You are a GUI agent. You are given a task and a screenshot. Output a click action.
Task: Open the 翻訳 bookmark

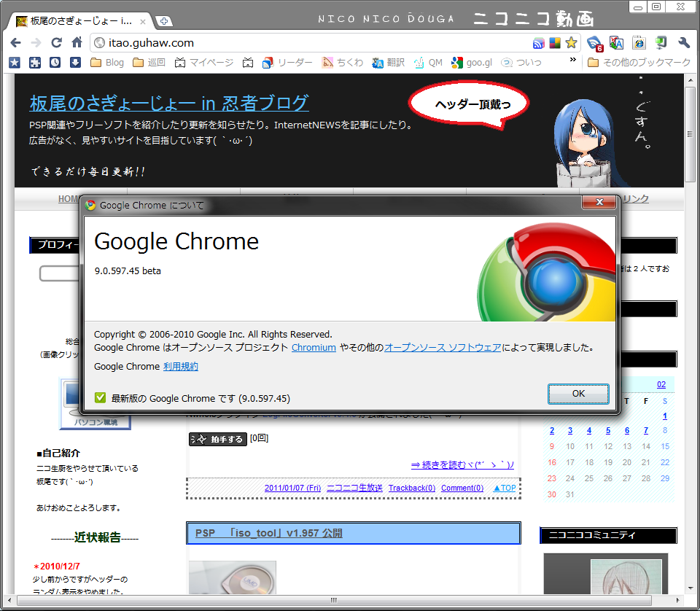coord(389,63)
